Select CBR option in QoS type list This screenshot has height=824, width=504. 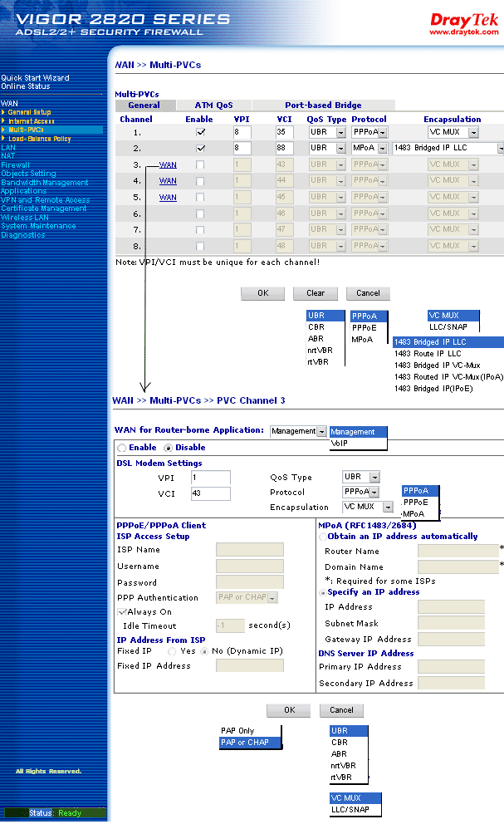coord(325,327)
